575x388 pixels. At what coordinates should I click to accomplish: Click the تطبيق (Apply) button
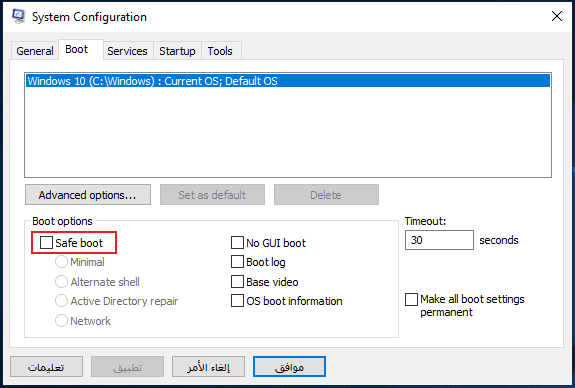click(x=127, y=367)
